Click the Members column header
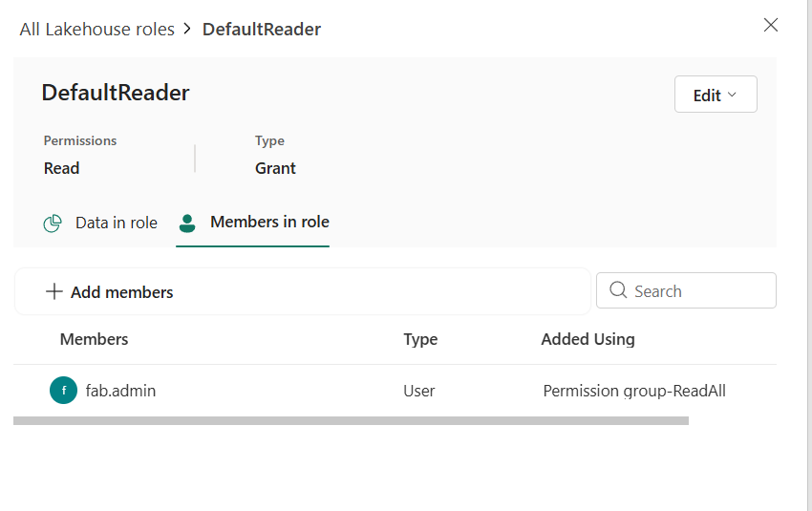The height and width of the screenshot is (511, 812). click(x=94, y=339)
